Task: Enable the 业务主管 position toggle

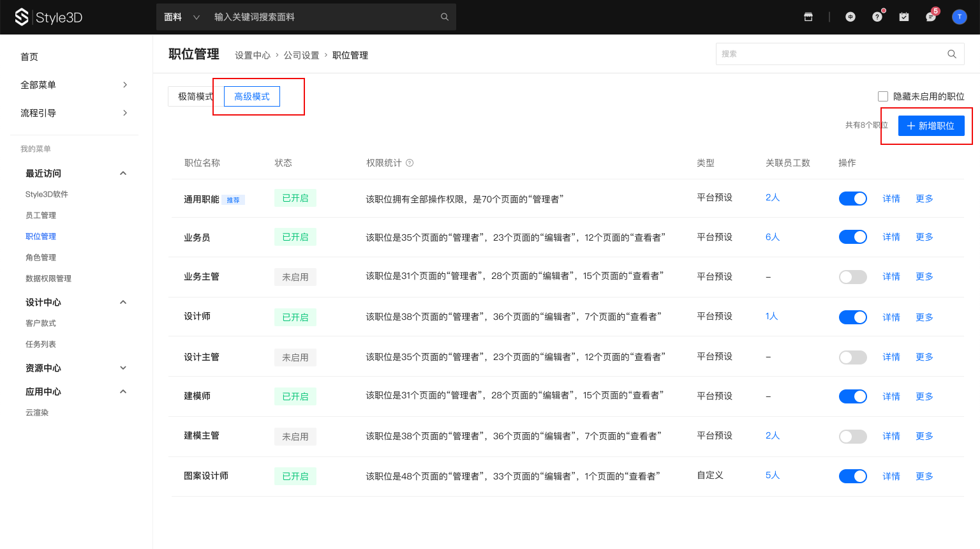Action: pos(852,277)
